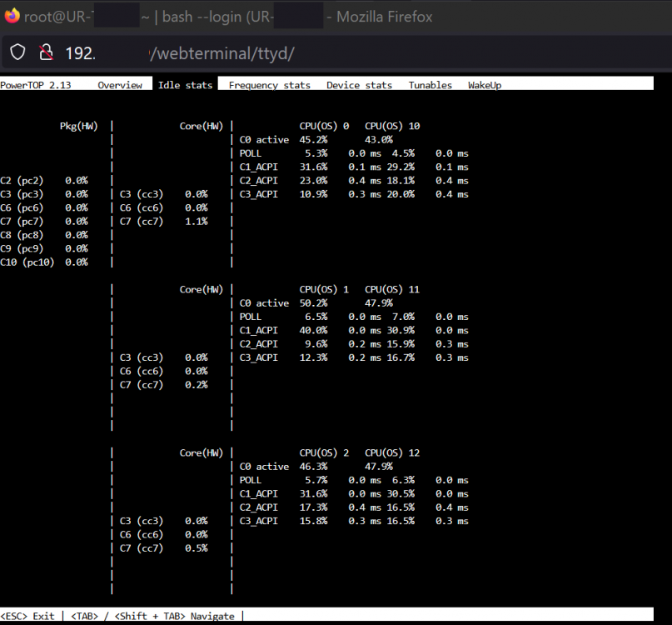
Task: Click C1_ACPI value 30.9% for CPU 11
Action: click(x=401, y=331)
